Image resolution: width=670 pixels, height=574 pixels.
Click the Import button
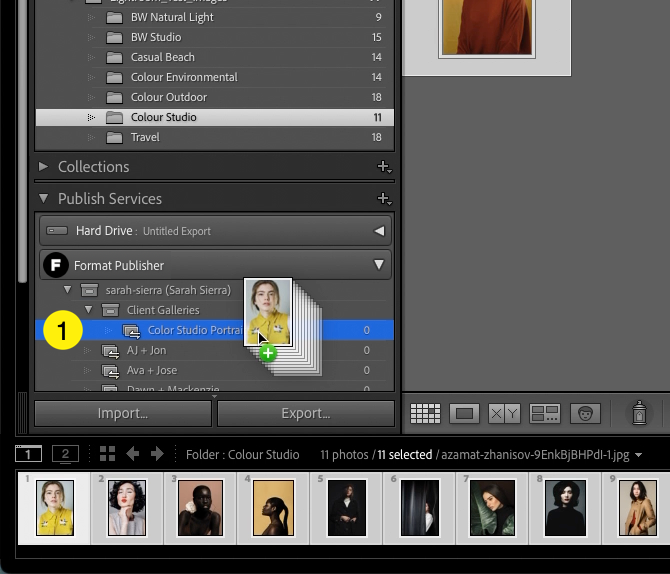click(123, 413)
